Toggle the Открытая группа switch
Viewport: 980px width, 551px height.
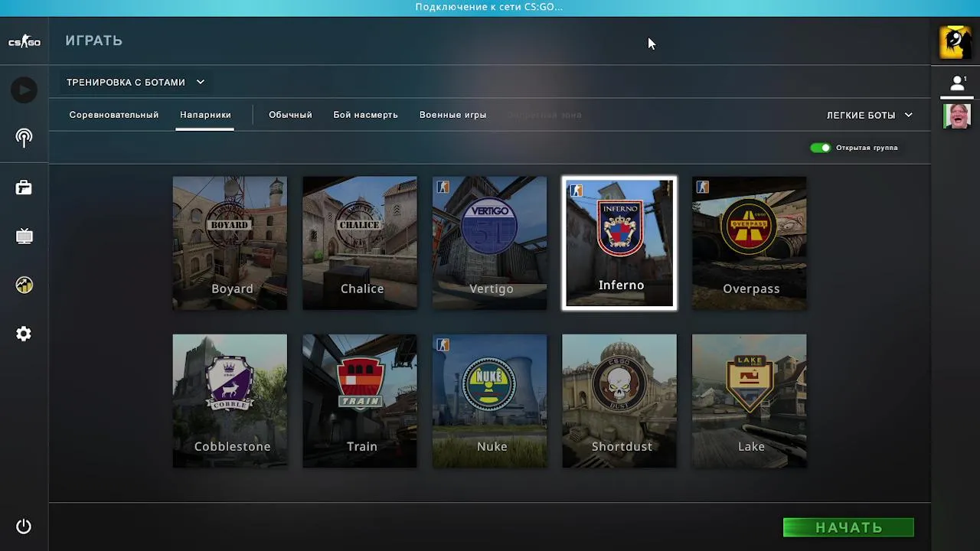(820, 148)
